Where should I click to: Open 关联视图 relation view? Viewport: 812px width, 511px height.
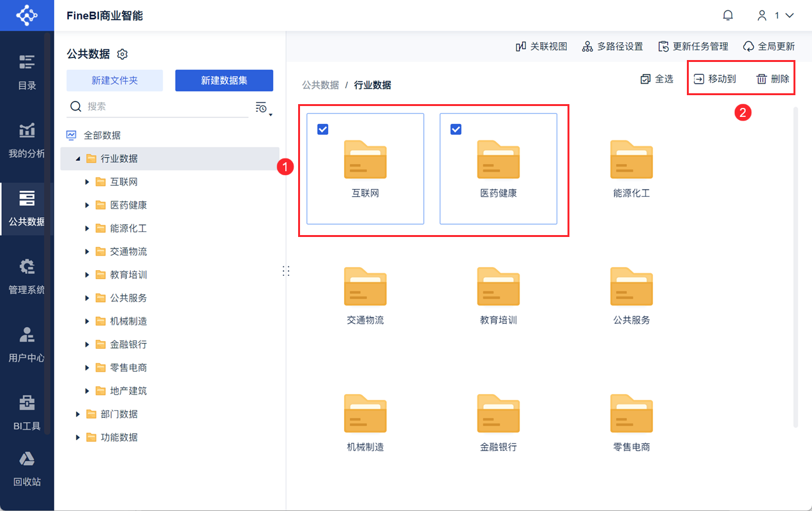click(x=541, y=47)
